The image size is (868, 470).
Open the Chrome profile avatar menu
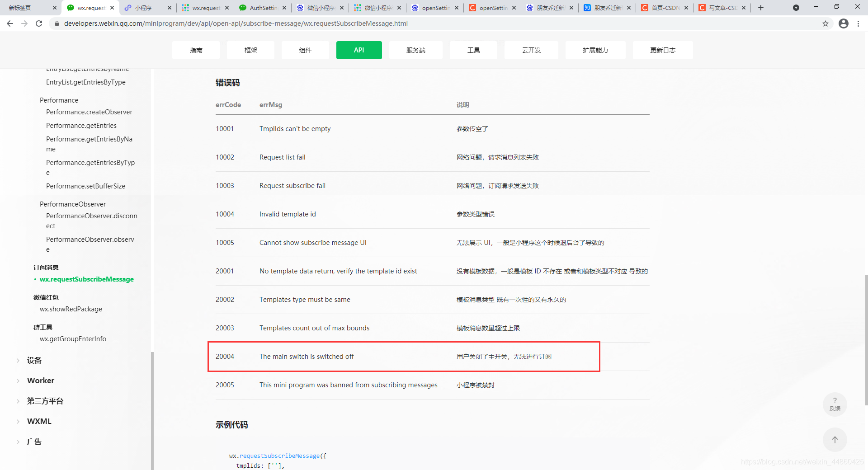coord(844,23)
